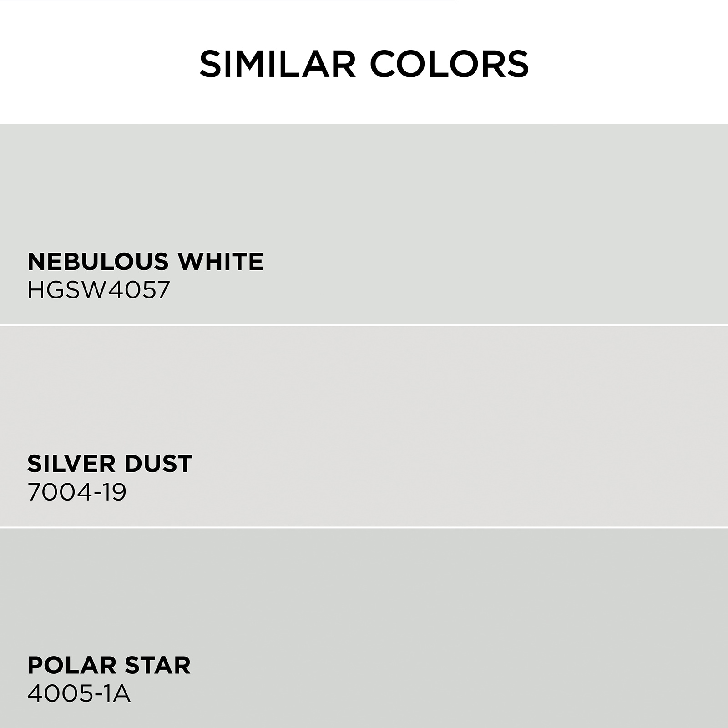Click the word STAR in the third label
This screenshot has height=728, width=728.
[x=157, y=665]
